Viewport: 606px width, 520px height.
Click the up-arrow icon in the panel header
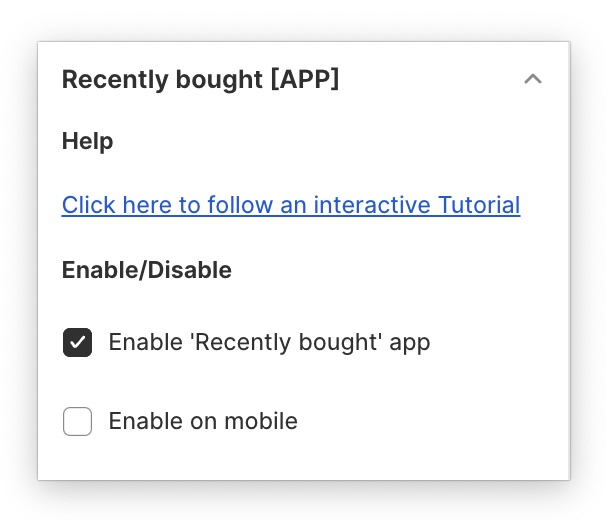pos(533,79)
